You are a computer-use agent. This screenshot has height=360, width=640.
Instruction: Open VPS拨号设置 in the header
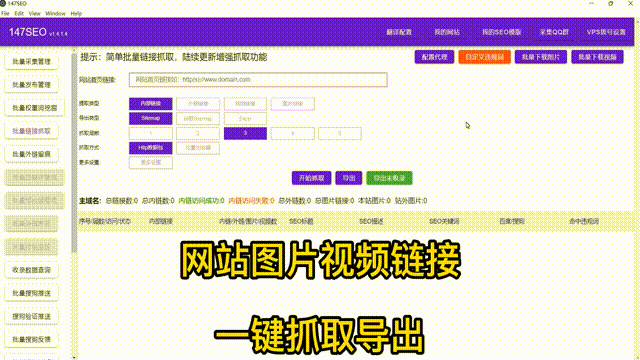[606, 32]
